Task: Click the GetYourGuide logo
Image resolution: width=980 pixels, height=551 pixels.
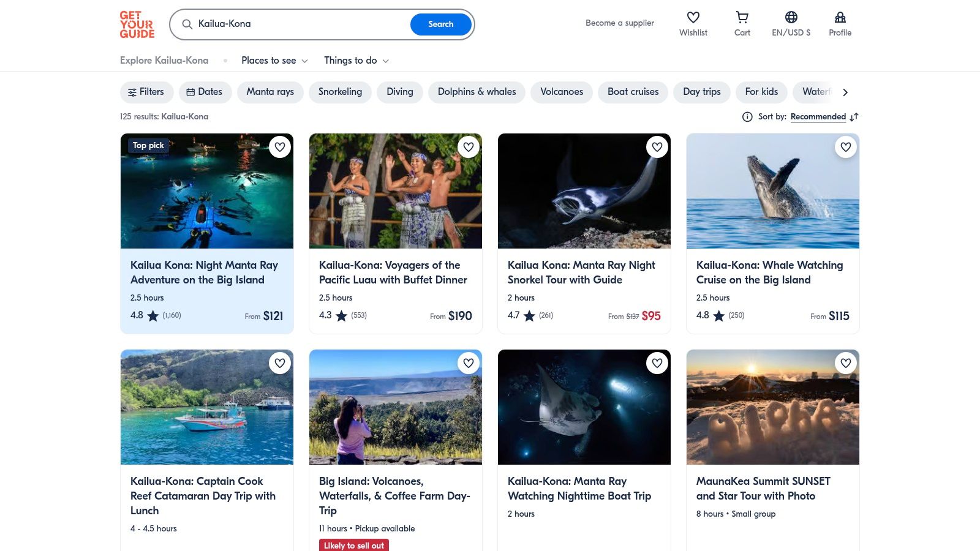Action: point(137,24)
